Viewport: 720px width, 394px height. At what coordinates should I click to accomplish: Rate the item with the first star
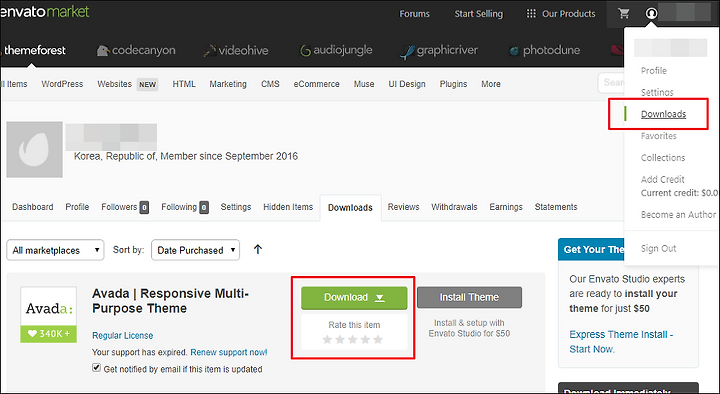point(327,339)
